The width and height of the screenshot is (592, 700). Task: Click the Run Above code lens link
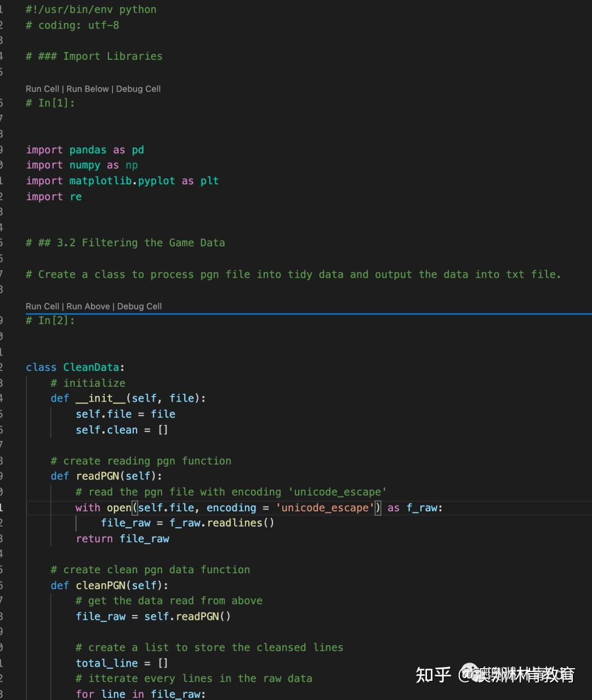[88, 306]
